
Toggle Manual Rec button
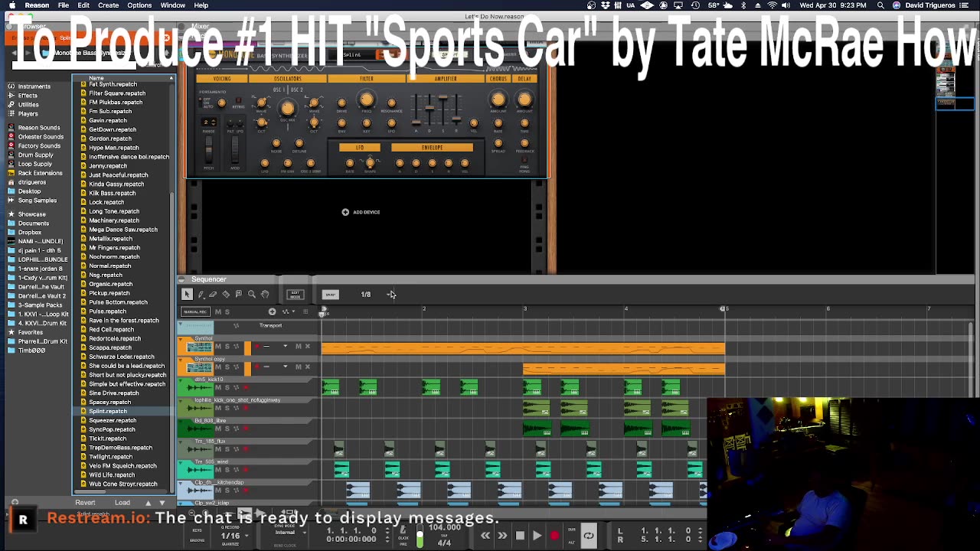pyautogui.click(x=195, y=311)
